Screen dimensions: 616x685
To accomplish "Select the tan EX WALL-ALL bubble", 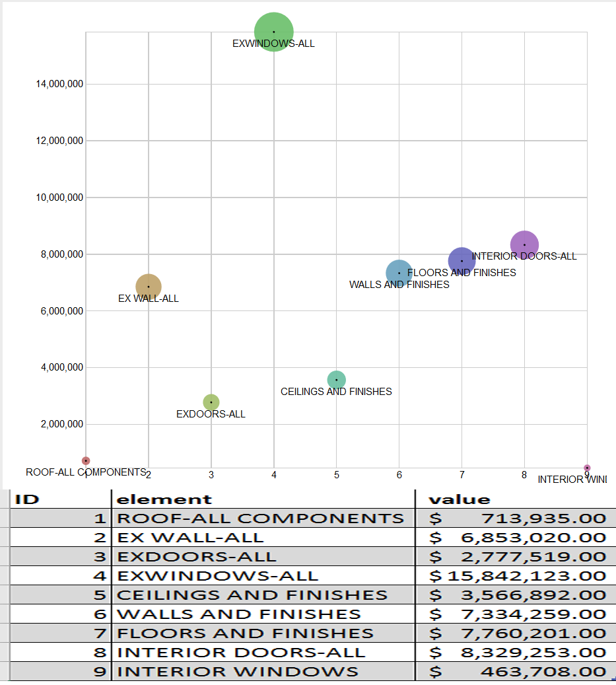I will pos(149,287).
